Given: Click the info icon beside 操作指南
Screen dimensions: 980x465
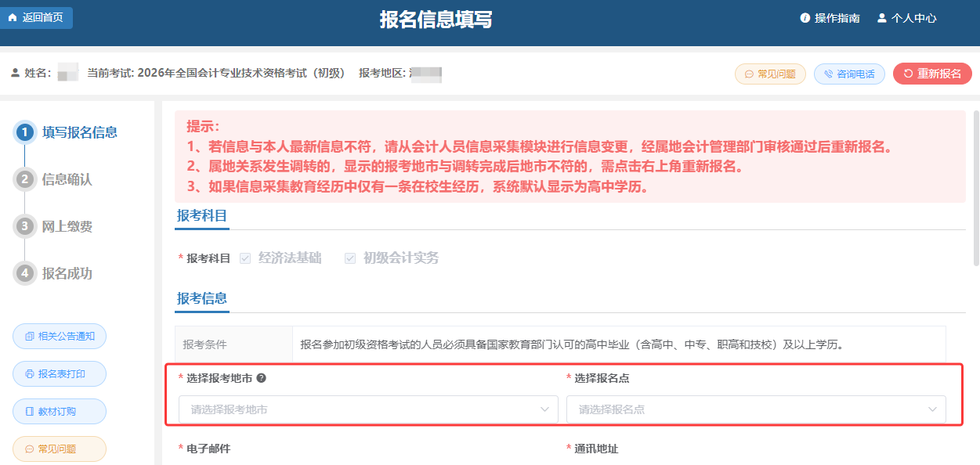Looking at the screenshot, I should point(805,18).
